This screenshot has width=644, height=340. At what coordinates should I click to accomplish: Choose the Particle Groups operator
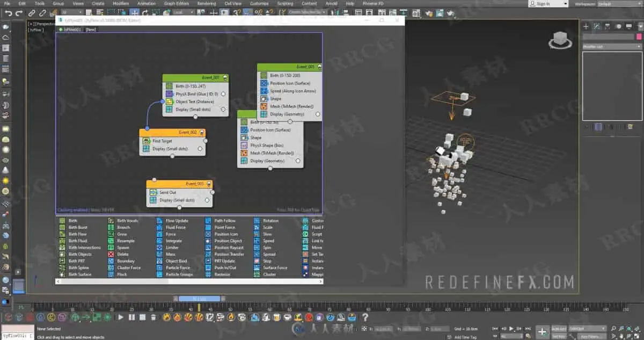click(x=175, y=274)
